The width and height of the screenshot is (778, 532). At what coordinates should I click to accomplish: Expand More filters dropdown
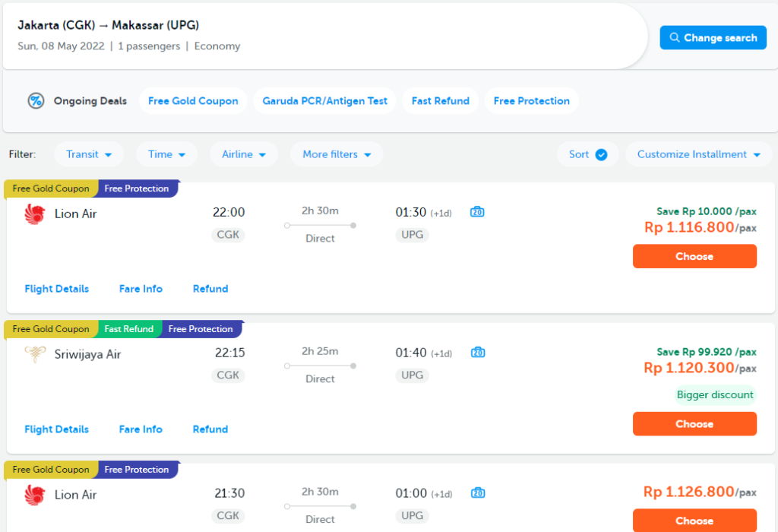337,154
